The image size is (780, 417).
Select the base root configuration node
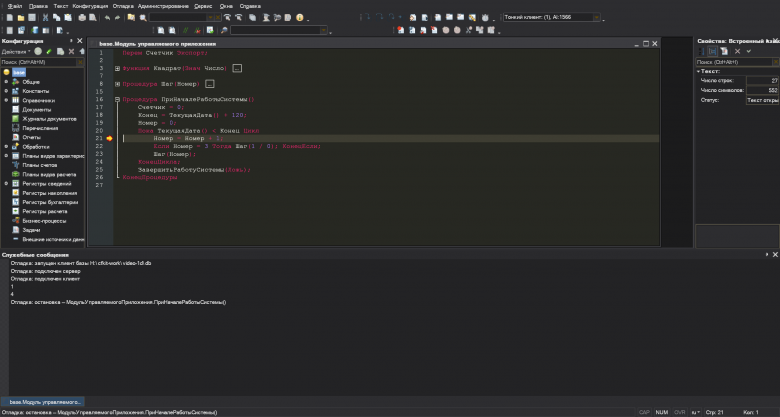tap(19, 73)
